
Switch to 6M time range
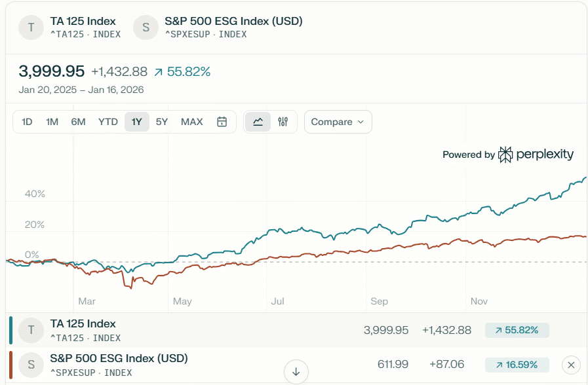[79, 122]
